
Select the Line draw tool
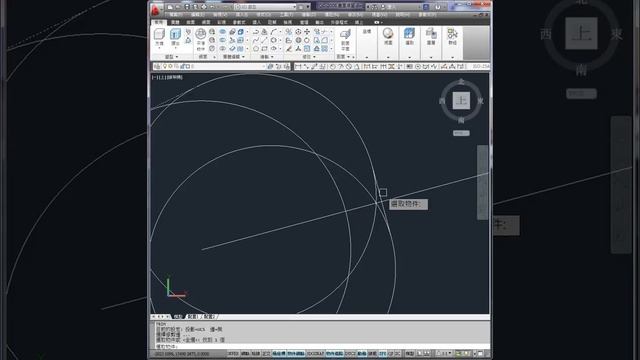[x=264, y=40]
